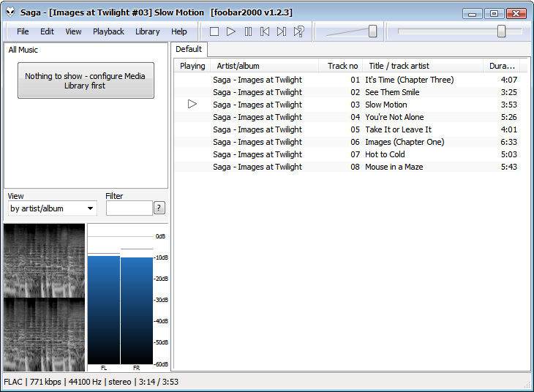The height and width of the screenshot is (392, 534).
Task: Click the seek bar handle
Action: click(x=501, y=31)
